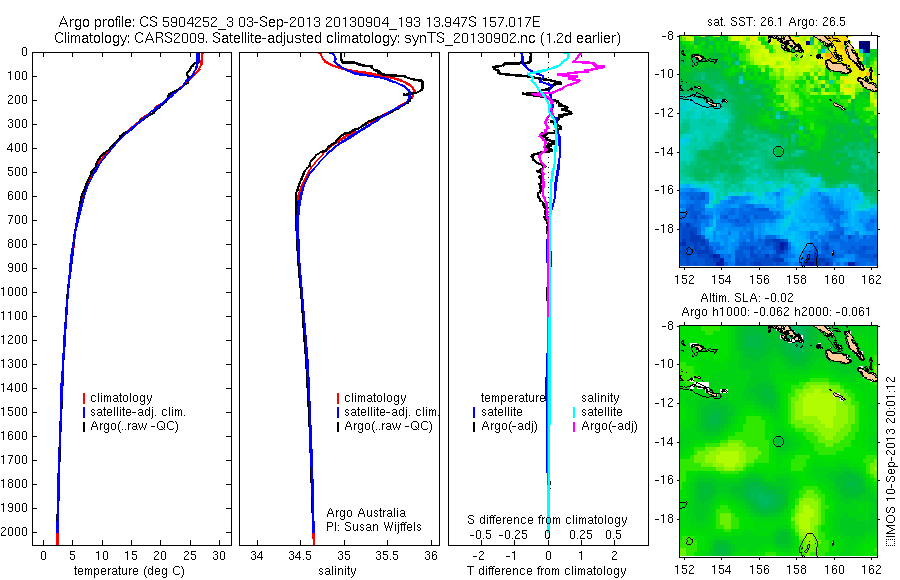
Task: Click the float location circle on SST map
Action: 778,152
